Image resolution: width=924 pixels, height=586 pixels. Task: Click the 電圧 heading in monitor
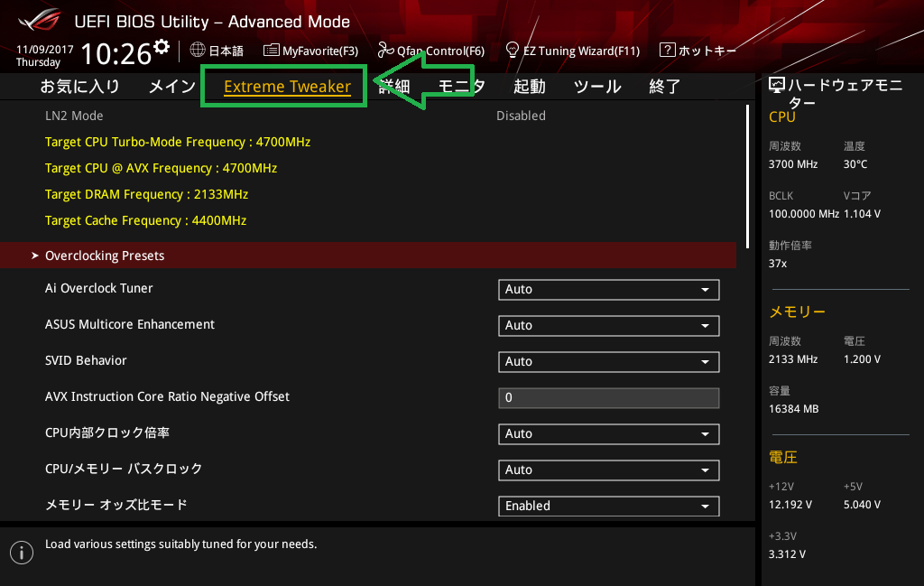[783, 457]
